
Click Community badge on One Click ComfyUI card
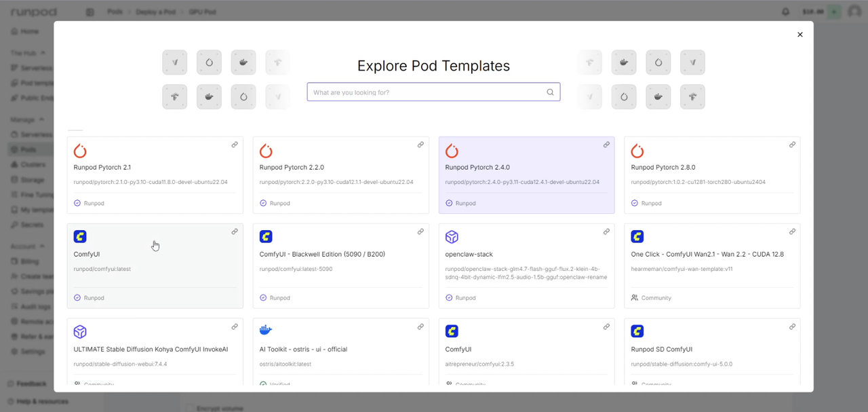tap(651, 298)
